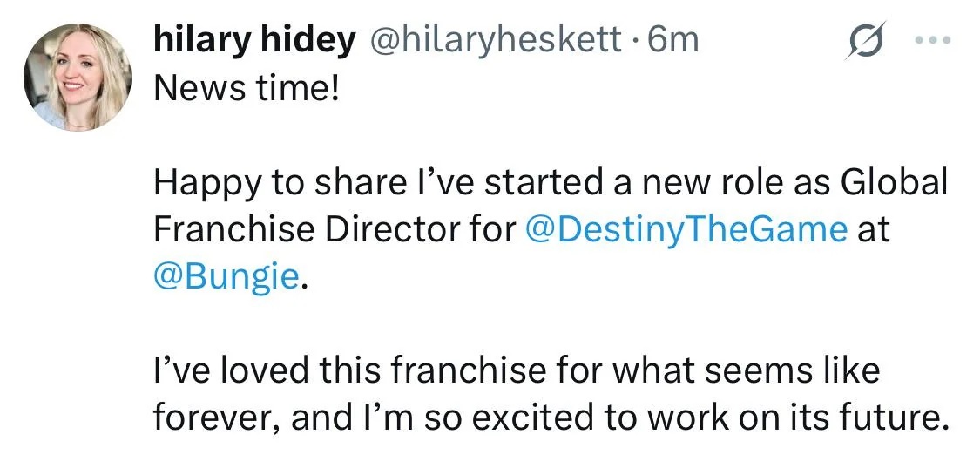Click the word "at" after @DestinyTheGame
Image resolution: width=980 pixels, height=455 pixels.
click(x=875, y=228)
